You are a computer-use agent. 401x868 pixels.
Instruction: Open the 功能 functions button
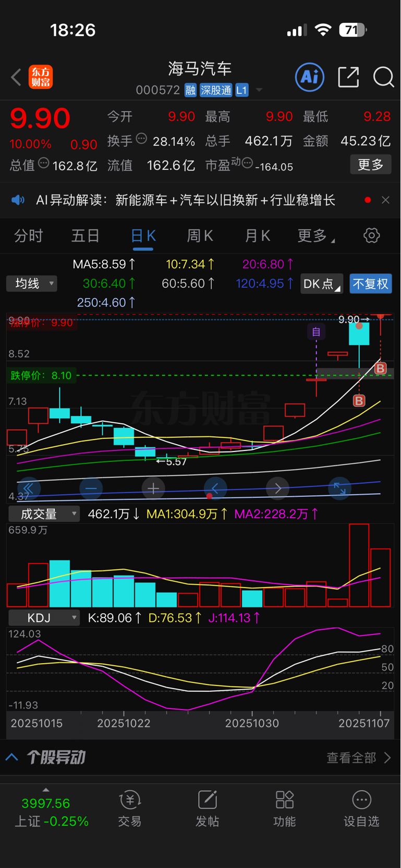284,809
